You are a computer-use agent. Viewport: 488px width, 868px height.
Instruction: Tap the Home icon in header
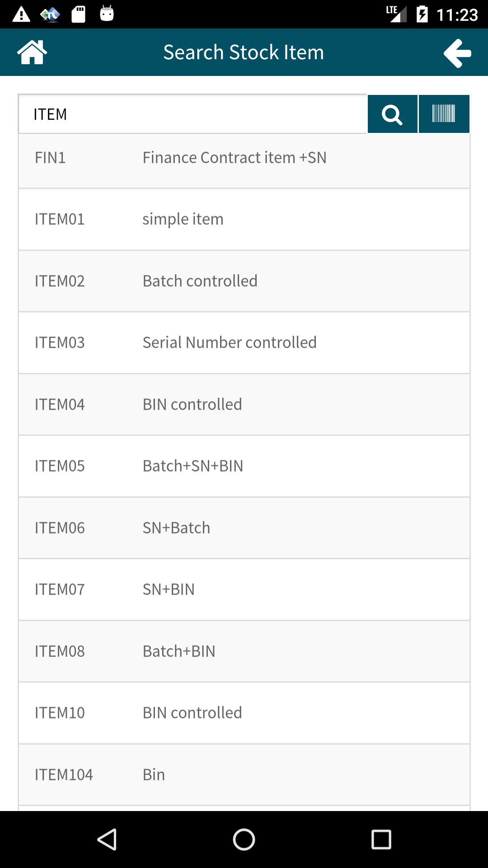(x=32, y=52)
